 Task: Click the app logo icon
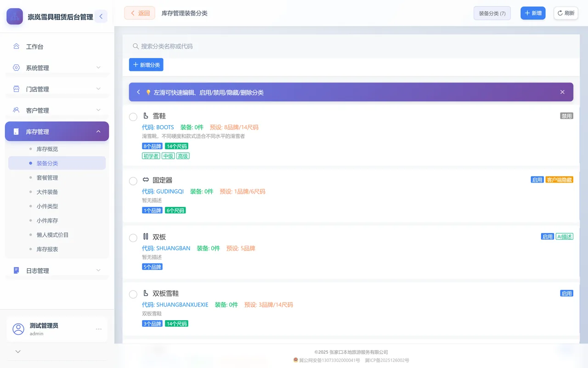tap(15, 17)
